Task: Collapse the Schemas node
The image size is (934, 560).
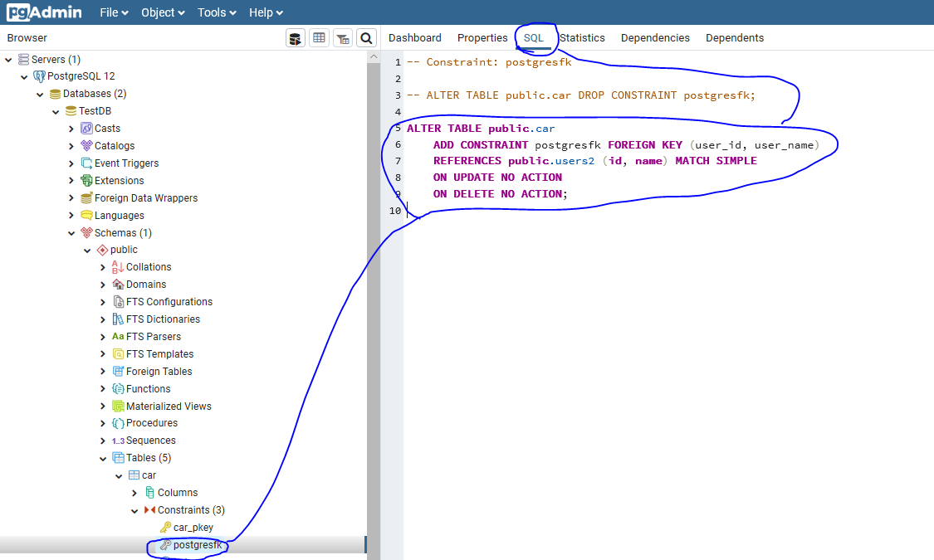Action: point(71,233)
